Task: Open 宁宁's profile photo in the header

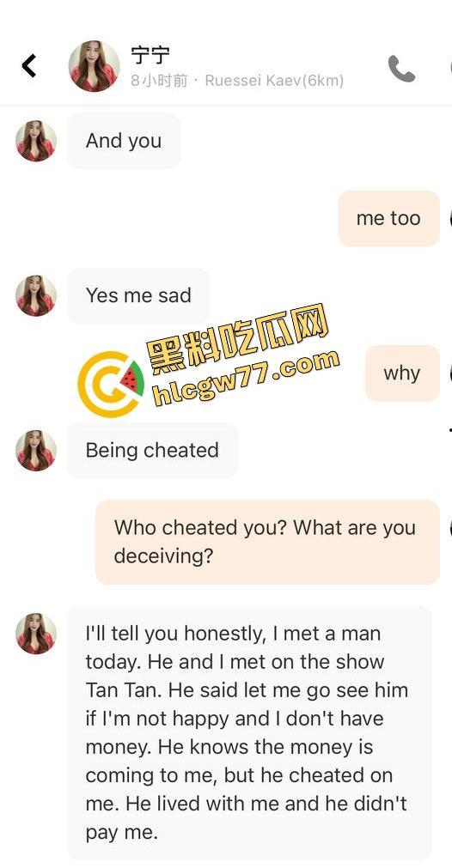Action: [x=94, y=66]
